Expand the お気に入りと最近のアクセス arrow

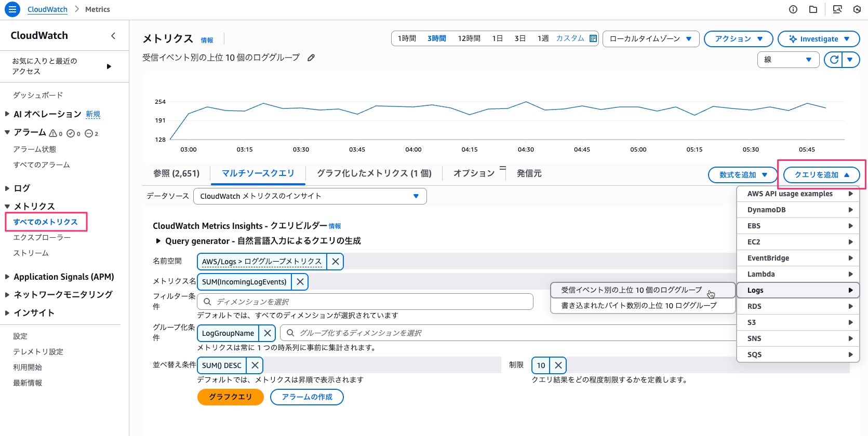109,66
